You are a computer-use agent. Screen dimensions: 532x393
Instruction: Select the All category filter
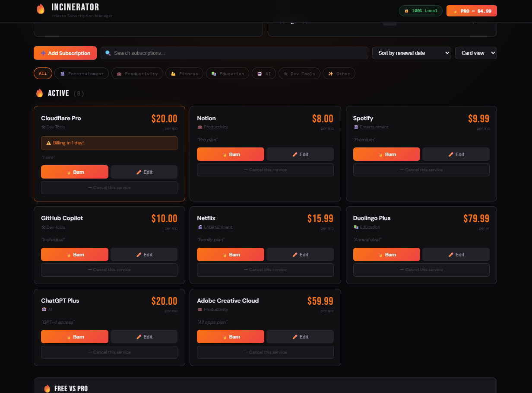tap(43, 73)
